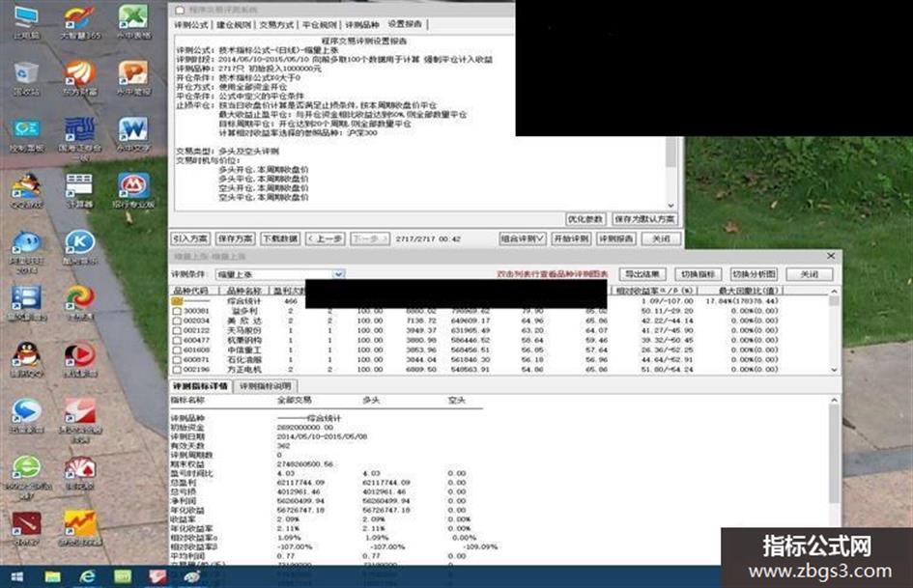Launch the Kugou music K icon
Screen dimensions: 913x588
80,247
